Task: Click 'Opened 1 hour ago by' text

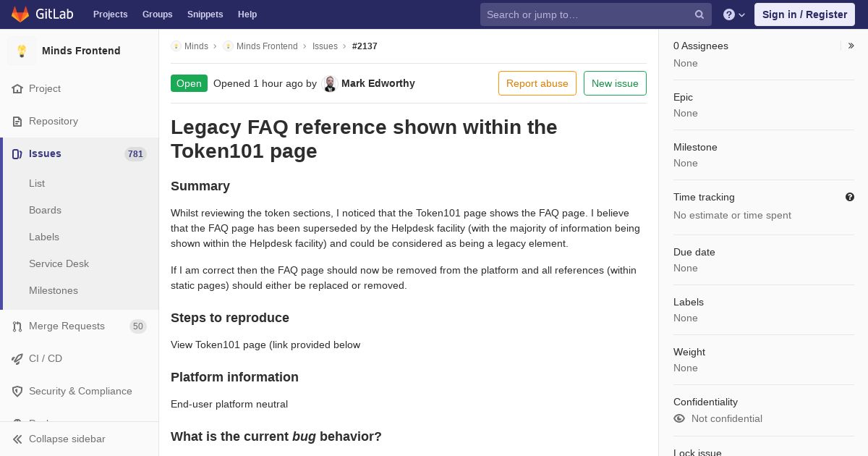Action: pos(265,83)
